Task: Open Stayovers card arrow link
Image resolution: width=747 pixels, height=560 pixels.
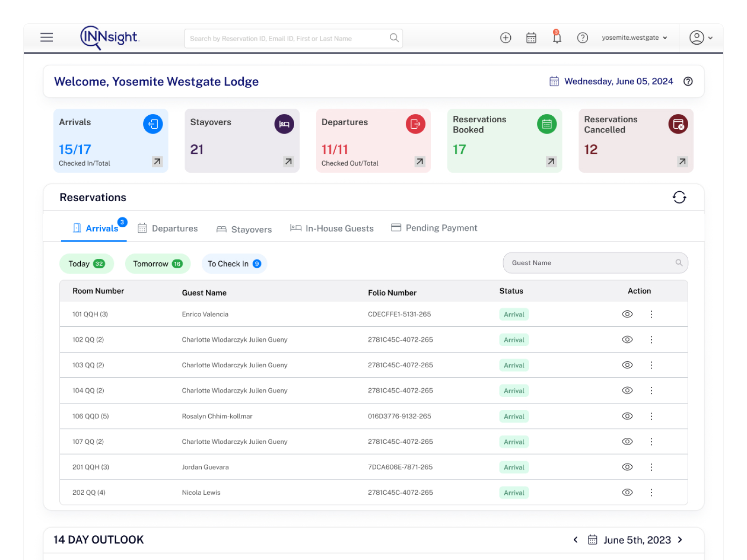Action: coord(289,161)
